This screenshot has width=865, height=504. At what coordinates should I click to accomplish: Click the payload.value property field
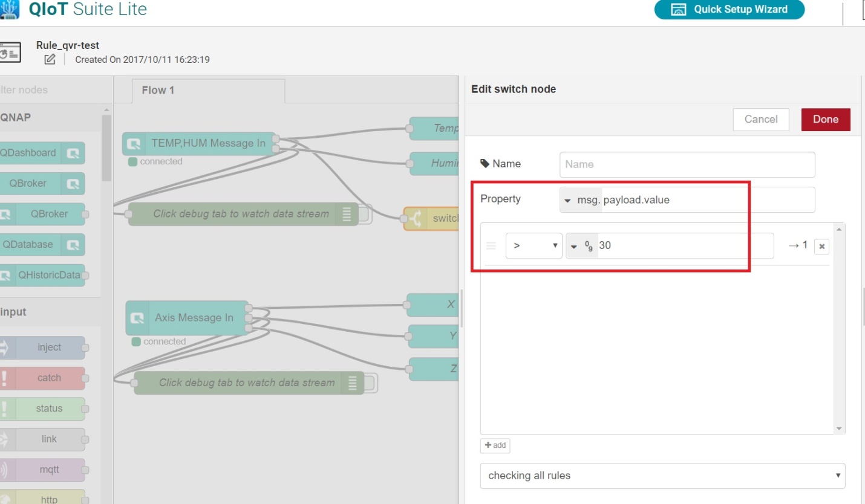(x=708, y=200)
